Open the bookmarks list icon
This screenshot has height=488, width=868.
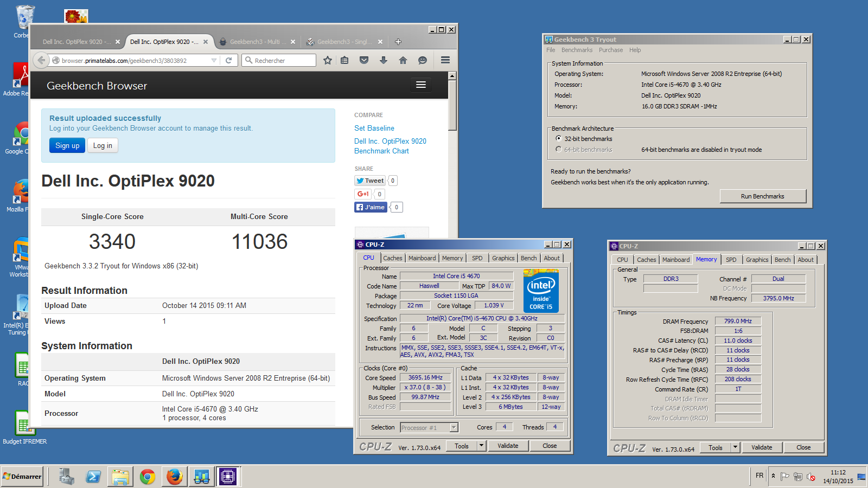tap(344, 60)
